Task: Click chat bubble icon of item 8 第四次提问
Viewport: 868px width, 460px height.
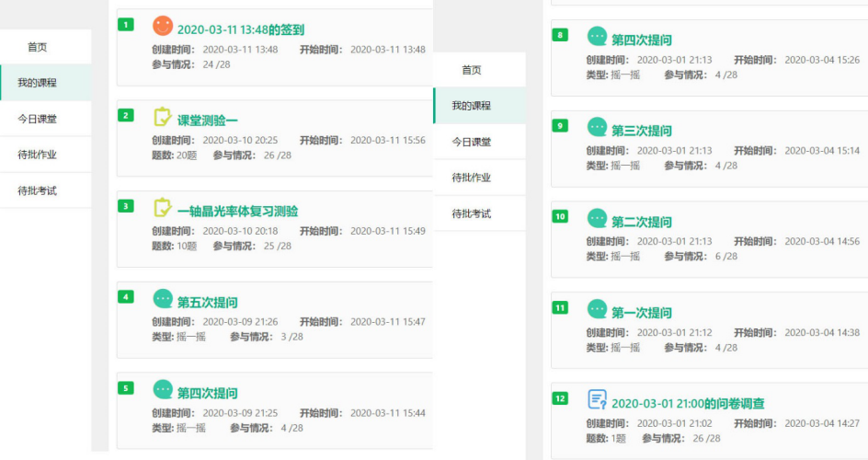Action: (597, 37)
